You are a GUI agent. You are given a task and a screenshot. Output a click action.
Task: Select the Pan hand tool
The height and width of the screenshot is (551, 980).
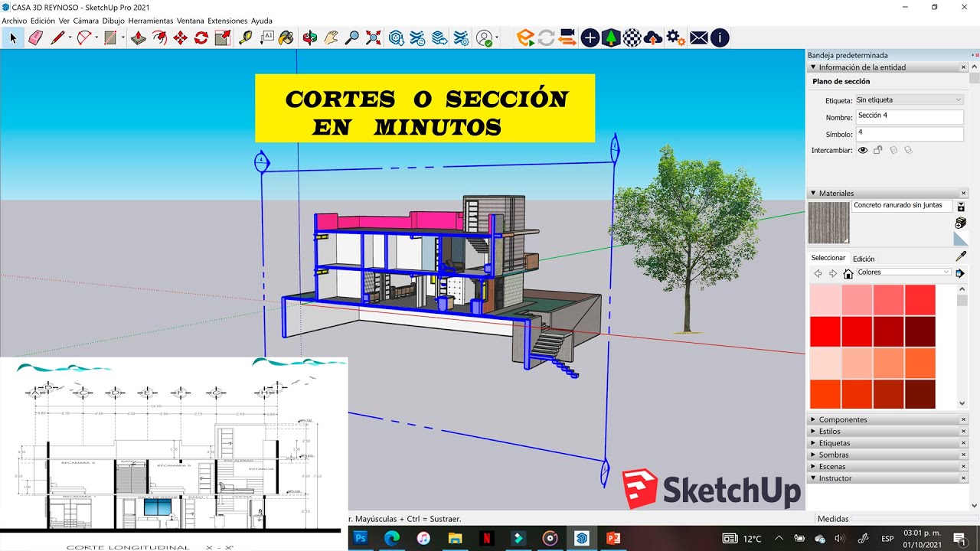(332, 37)
